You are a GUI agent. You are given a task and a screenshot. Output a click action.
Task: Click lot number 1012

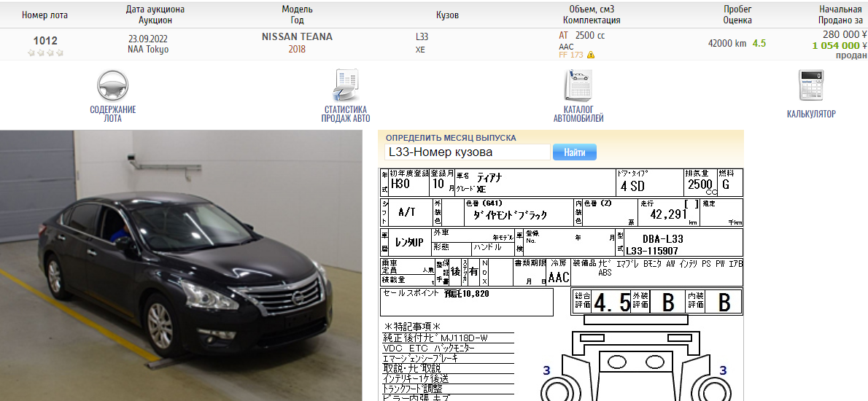45,41
